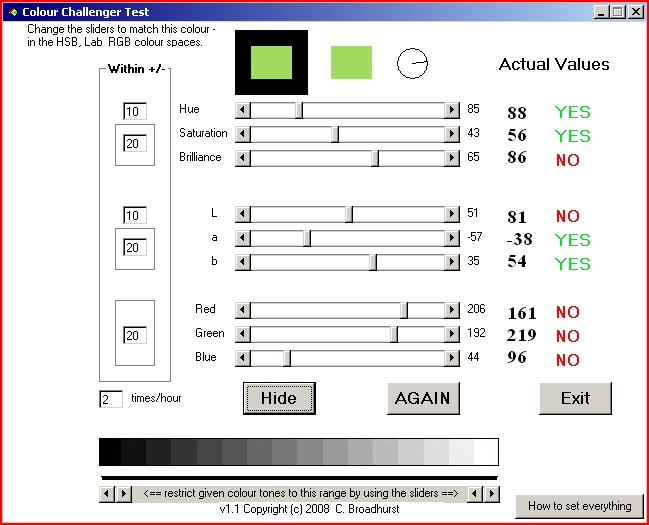Click the Saturation slider right arrow

[x=452, y=133]
